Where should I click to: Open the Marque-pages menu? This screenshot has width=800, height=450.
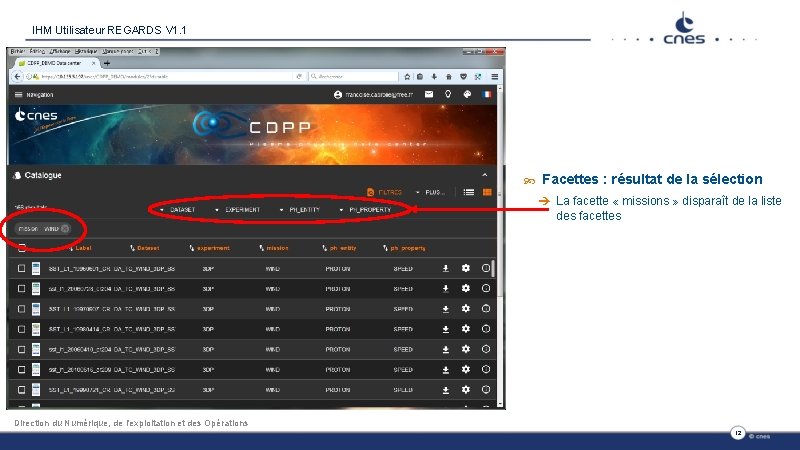pos(117,52)
